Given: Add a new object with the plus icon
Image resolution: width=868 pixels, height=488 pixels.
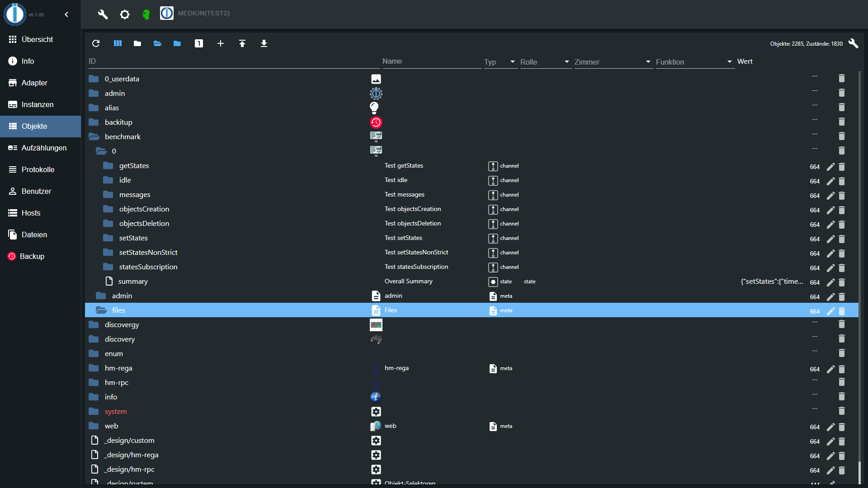Looking at the screenshot, I should click(x=220, y=43).
